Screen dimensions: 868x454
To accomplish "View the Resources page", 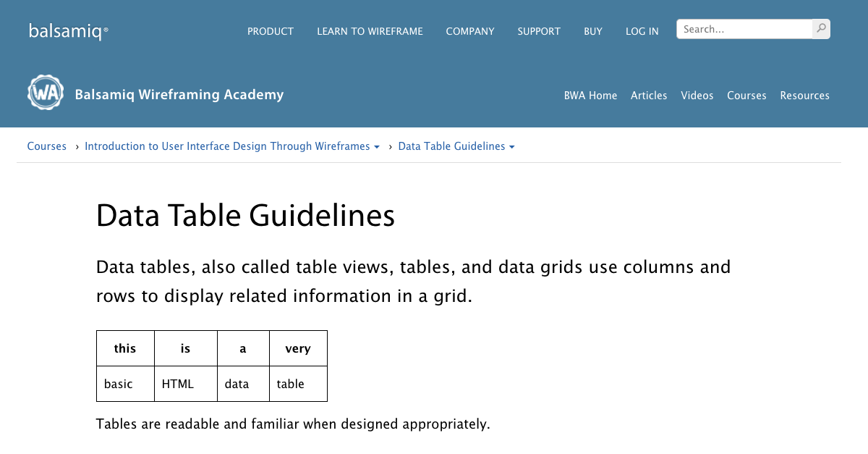I will point(804,95).
